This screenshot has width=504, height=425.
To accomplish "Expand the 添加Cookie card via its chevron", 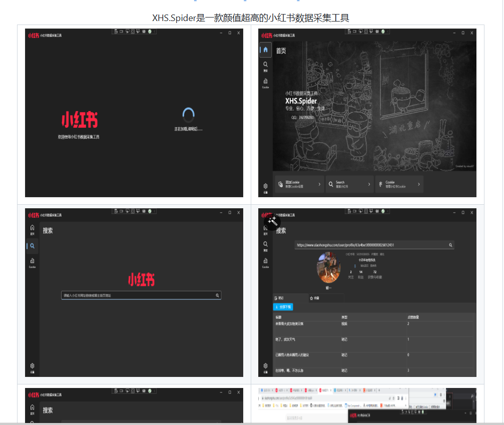I will [x=319, y=184].
